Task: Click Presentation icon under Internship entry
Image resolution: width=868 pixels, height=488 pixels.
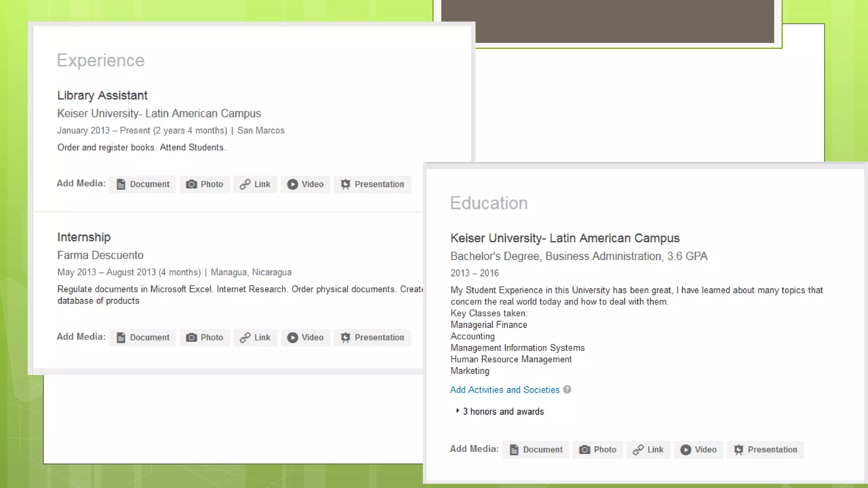Action: point(345,338)
